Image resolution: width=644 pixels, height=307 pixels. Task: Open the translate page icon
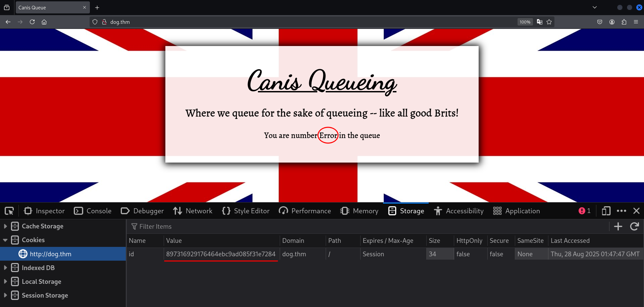[539, 22]
